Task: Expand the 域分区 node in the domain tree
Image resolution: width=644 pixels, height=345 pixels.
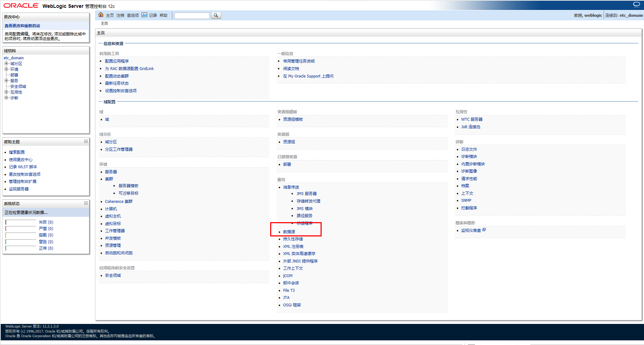Action: 6,64
